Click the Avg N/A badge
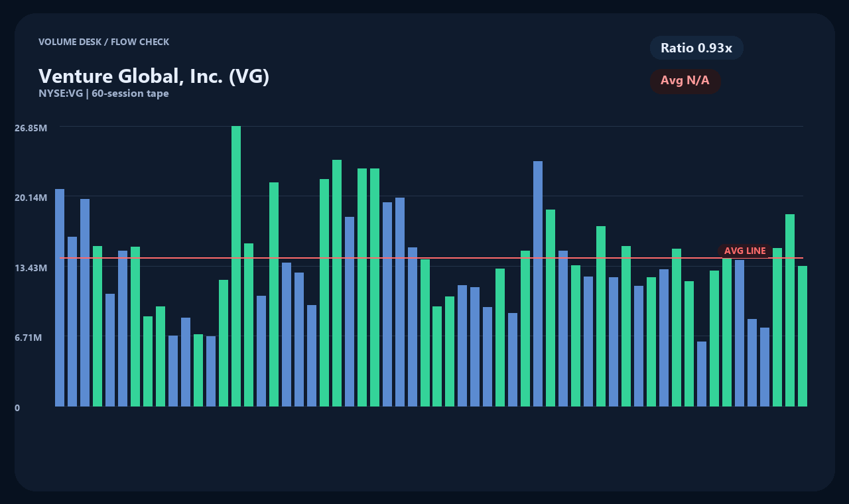This screenshot has width=849, height=504. 685,81
